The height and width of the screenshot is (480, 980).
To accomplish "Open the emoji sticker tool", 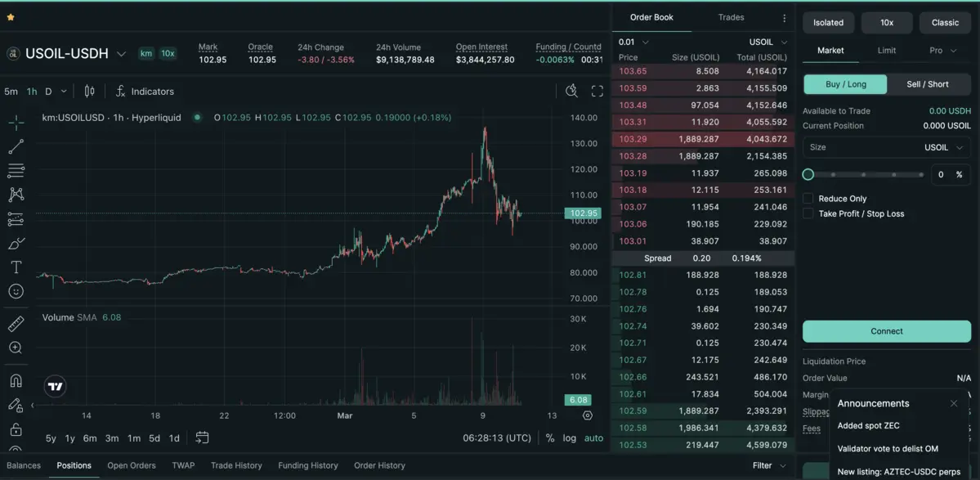I will click(x=16, y=291).
